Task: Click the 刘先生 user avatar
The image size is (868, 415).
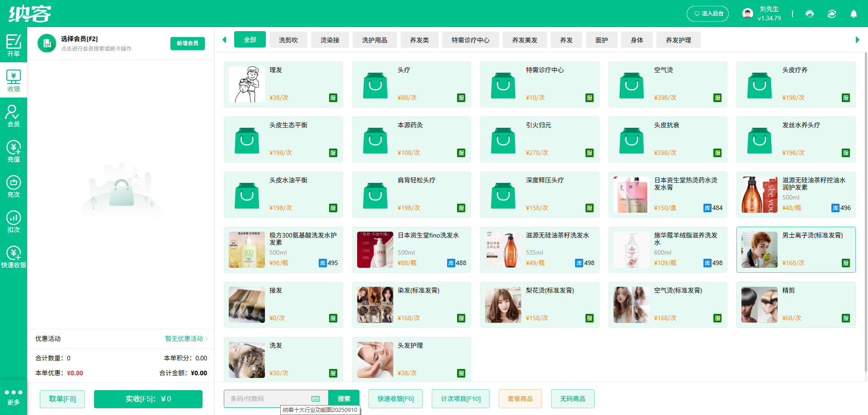Action: 748,14
